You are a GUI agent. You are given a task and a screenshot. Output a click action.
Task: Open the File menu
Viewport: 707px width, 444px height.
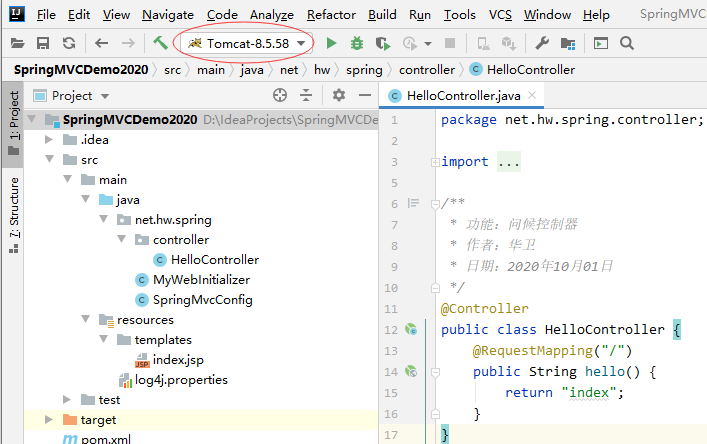[46, 14]
